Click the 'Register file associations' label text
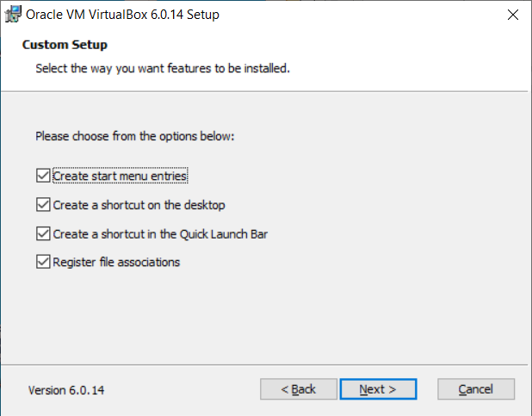 click(116, 262)
